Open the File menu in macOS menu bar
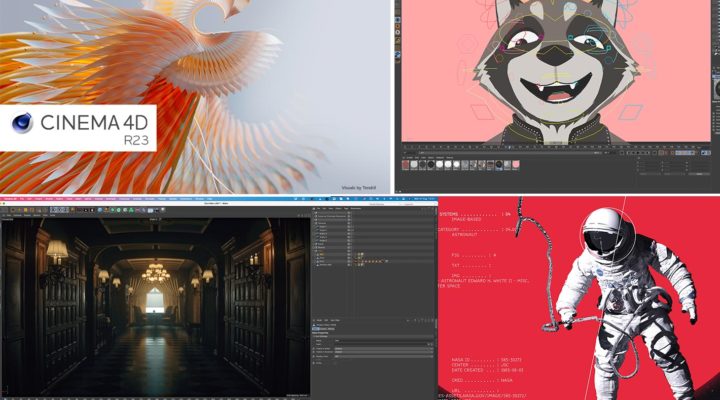 pos(22,199)
